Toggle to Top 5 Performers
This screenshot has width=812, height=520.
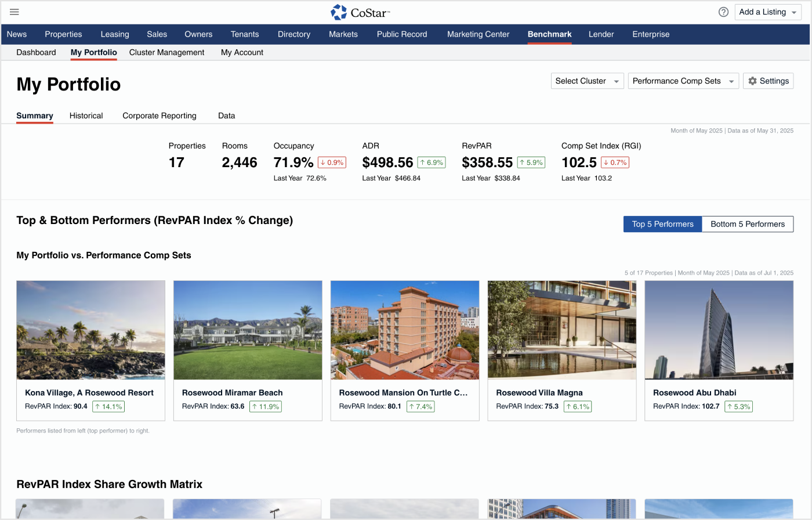coord(662,224)
